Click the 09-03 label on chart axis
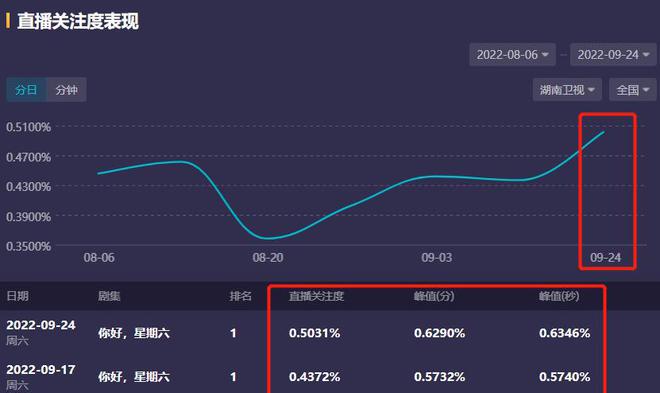This screenshot has height=393, width=660. coord(436,258)
